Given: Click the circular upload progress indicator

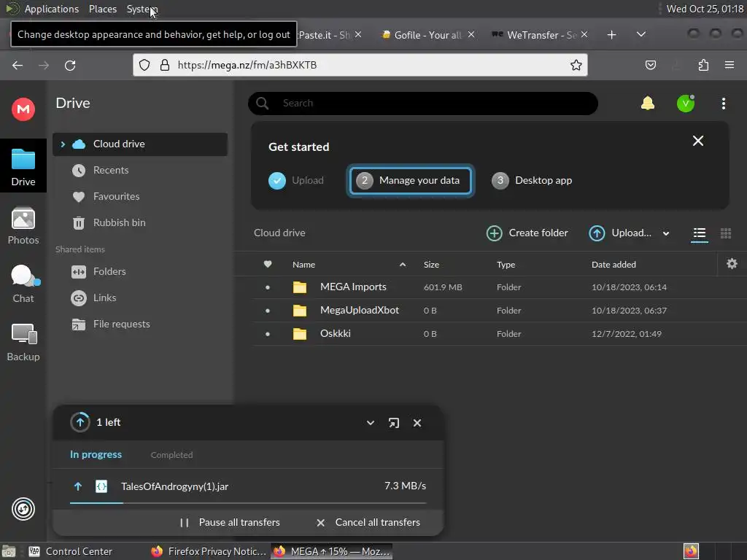Looking at the screenshot, I should pyautogui.click(x=80, y=422).
